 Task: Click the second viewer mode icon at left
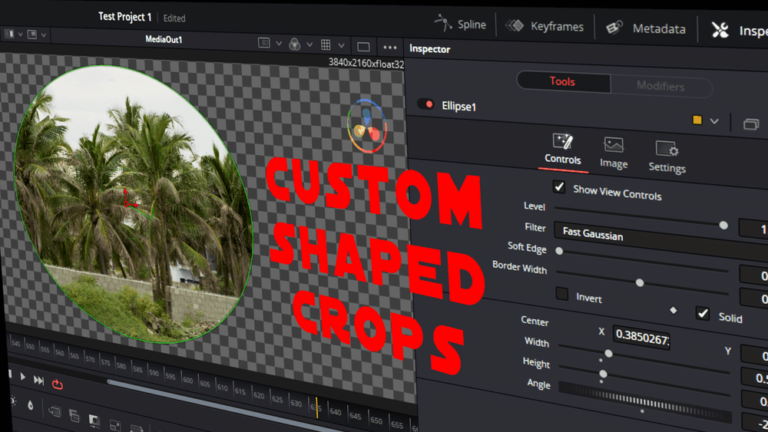click(x=32, y=35)
